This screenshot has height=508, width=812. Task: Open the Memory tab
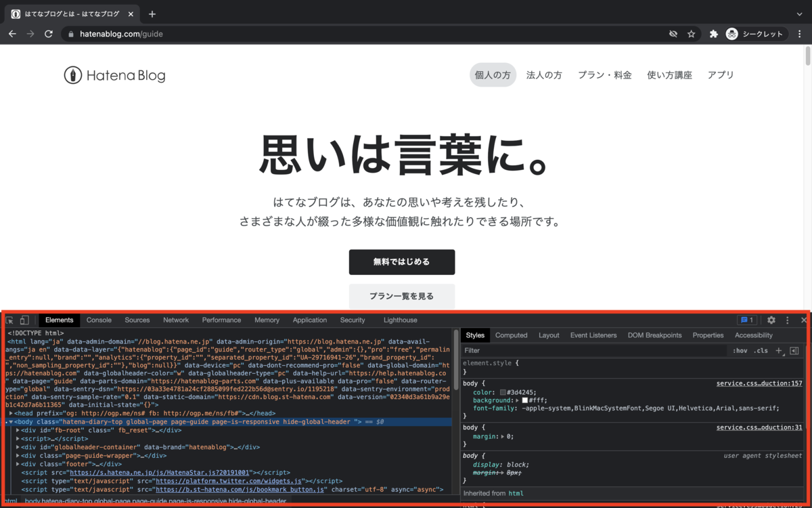tap(267, 320)
